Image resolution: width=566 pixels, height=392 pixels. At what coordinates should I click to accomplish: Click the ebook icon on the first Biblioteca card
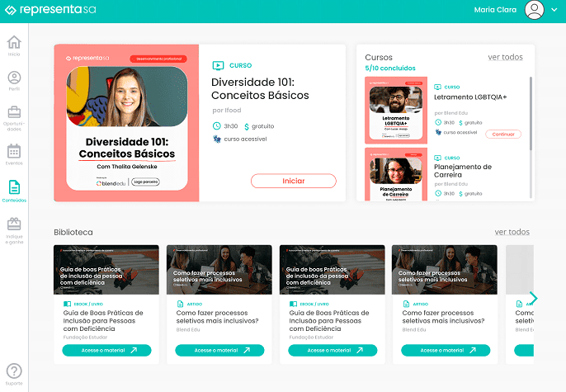tap(67, 304)
